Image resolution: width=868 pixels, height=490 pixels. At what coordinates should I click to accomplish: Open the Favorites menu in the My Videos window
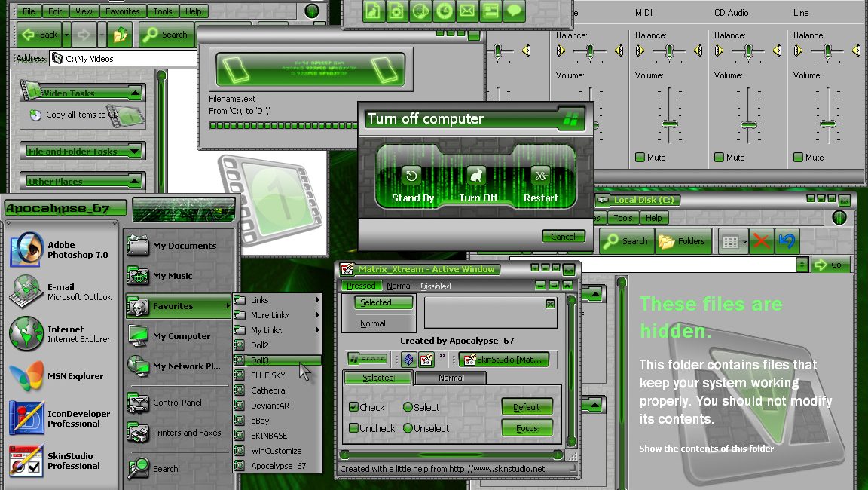click(x=122, y=11)
